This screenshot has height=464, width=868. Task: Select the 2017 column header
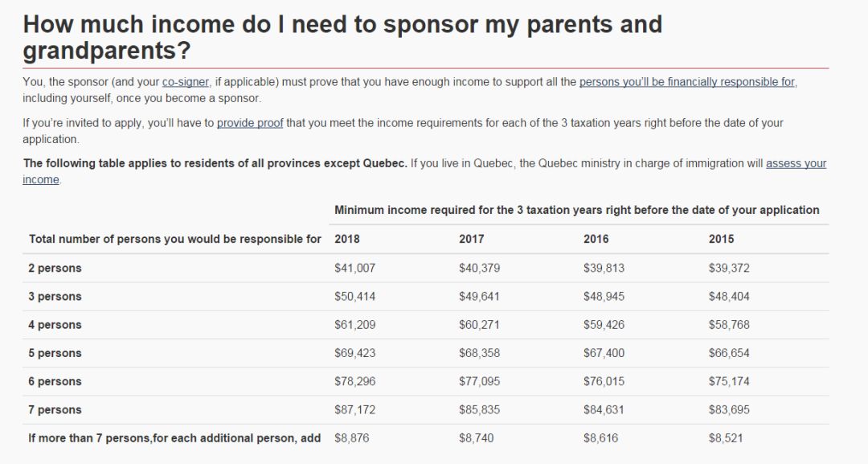(471, 239)
